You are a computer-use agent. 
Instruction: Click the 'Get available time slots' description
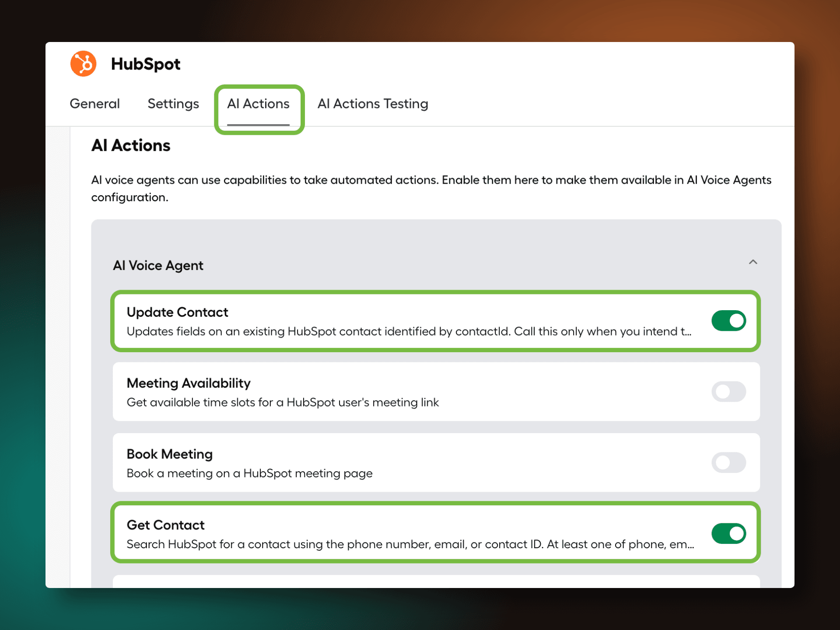point(283,402)
